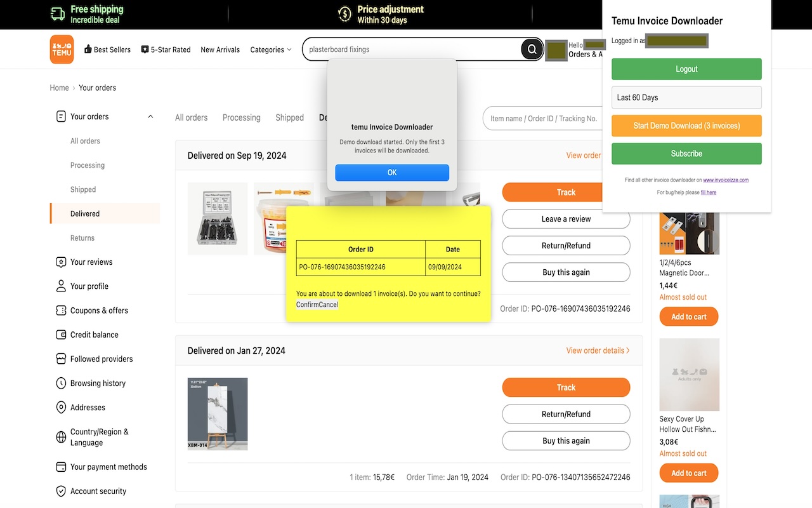
Task: Click the Browsing history clock icon
Action: pyautogui.click(x=61, y=383)
